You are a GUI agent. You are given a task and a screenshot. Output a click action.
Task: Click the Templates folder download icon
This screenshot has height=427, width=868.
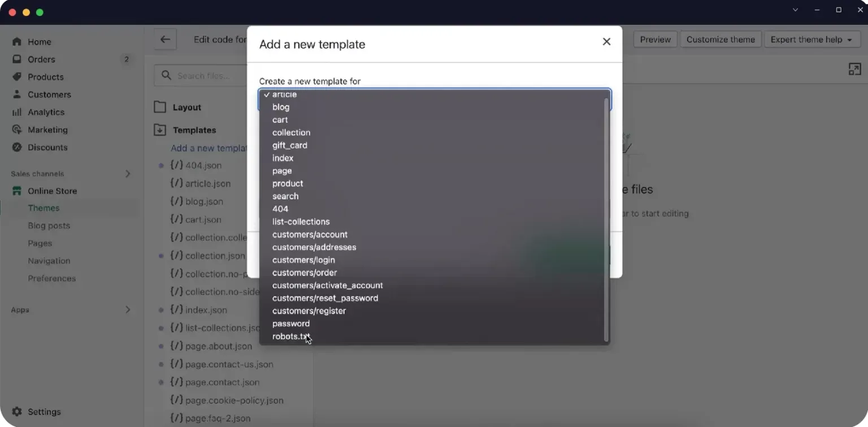point(160,130)
